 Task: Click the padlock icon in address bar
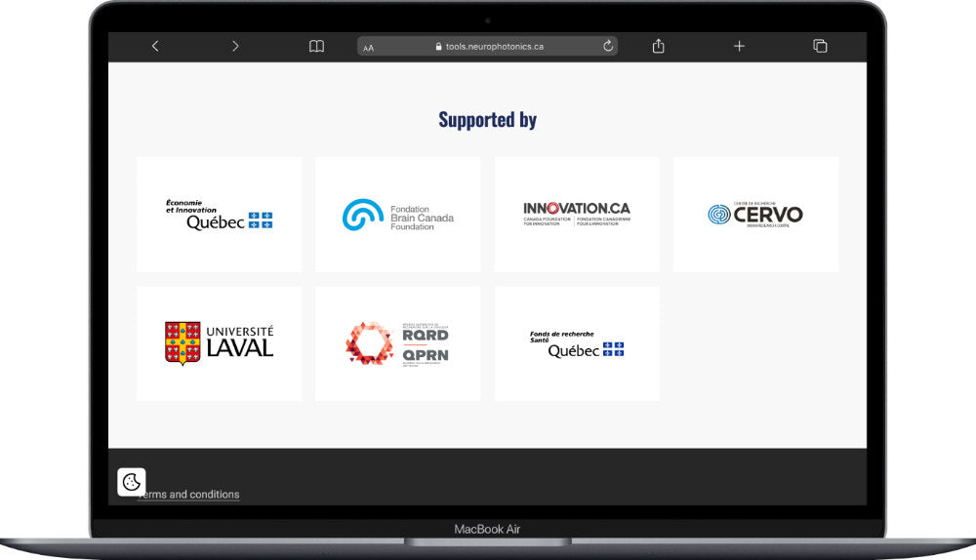click(438, 46)
